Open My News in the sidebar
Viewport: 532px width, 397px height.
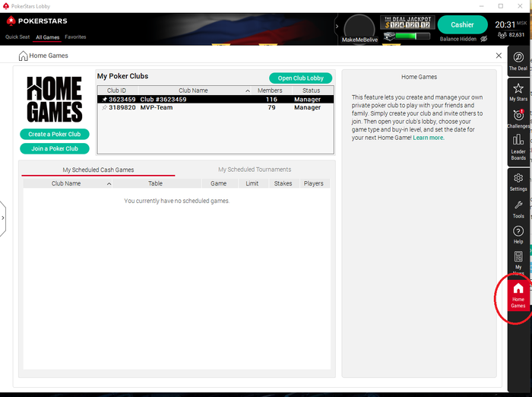tap(518, 262)
